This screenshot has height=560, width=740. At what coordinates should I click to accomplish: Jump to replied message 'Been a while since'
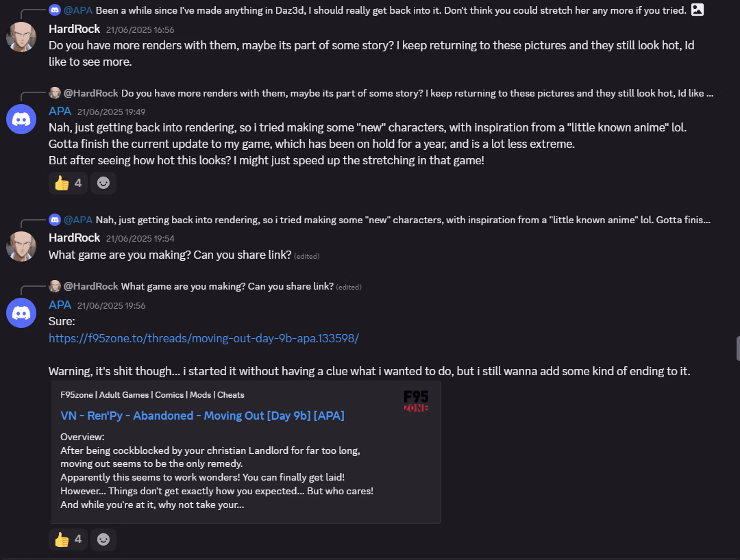point(391,10)
